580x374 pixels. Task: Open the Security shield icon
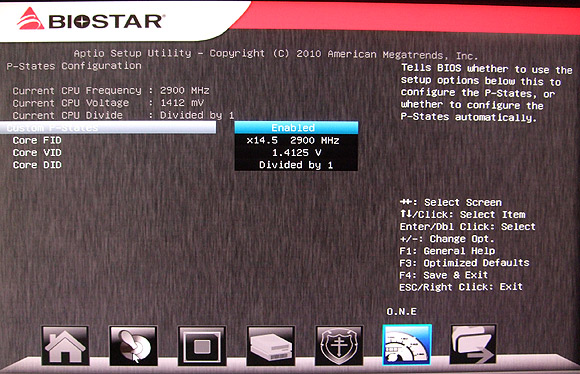coord(339,346)
